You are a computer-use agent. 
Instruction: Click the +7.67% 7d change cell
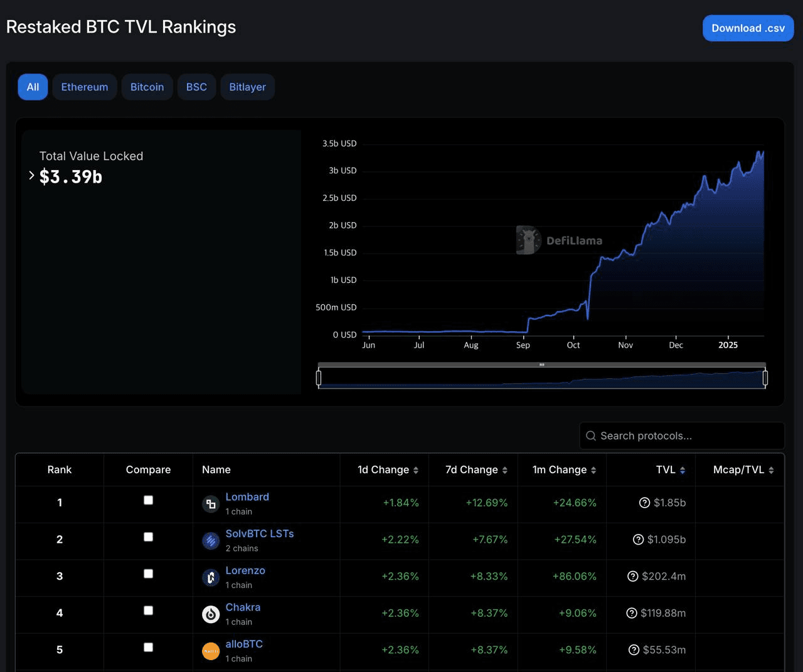(x=490, y=540)
